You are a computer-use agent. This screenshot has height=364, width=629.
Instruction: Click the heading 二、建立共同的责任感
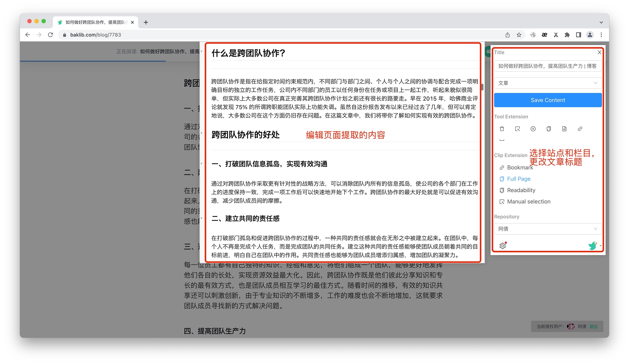(x=245, y=219)
